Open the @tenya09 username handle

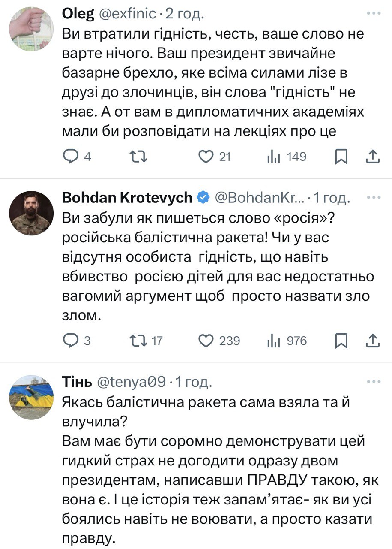click(134, 381)
